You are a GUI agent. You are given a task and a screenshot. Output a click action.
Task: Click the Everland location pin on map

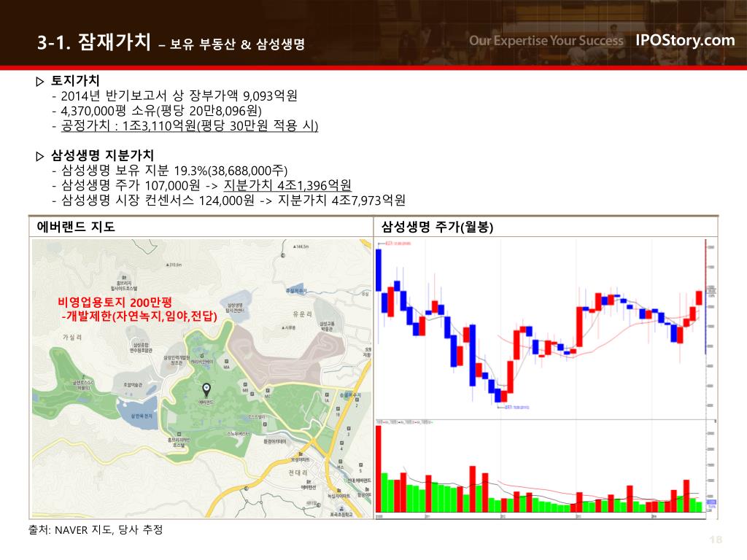pyautogui.click(x=206, y=391)
